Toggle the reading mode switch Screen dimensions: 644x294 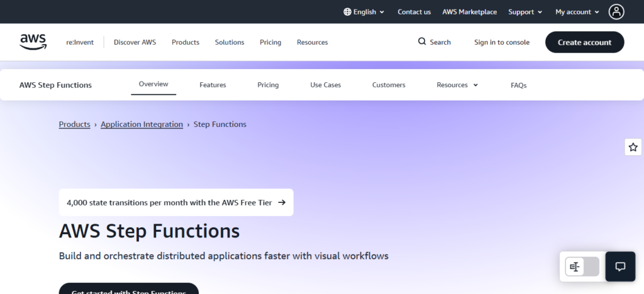pyautogui.click(x=582, y=267)
